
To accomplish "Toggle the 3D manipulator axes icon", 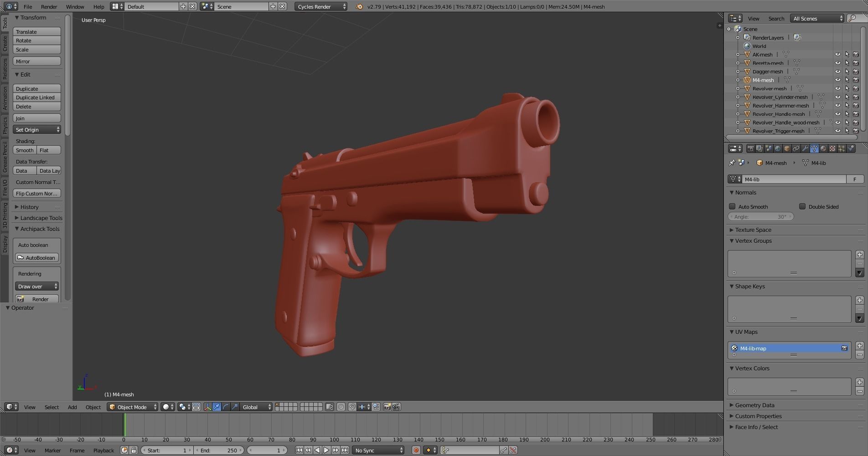I will [208, 407].
